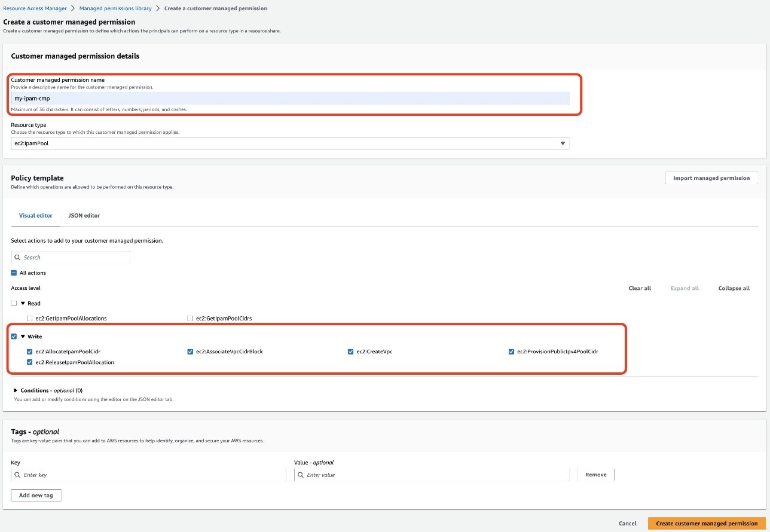Open the Resource type dropdown ec2:IpamPool
Image resolution: width=770 pixels, height=532 pixels.
290,143
